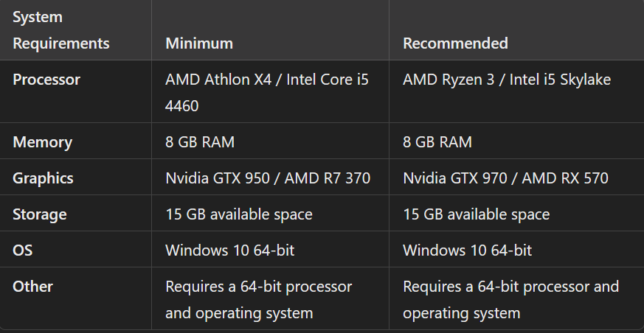Click the System Requirements column header

pos(60,30)
